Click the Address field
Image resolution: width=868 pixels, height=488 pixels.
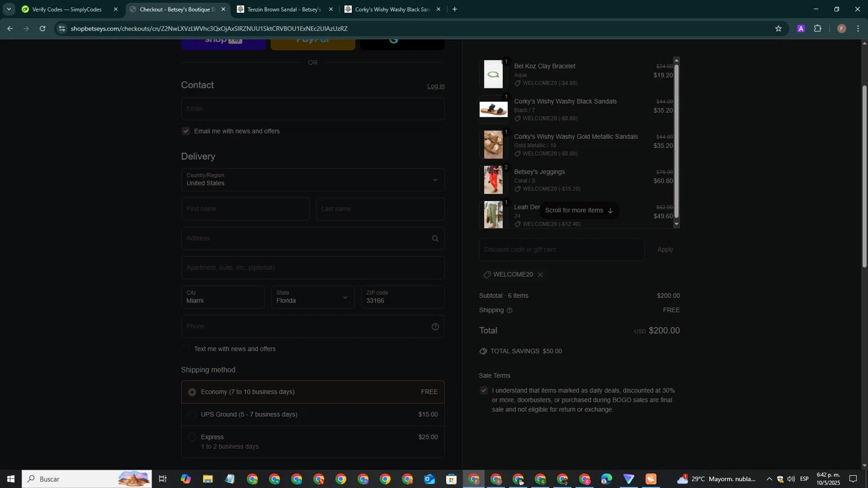pyautogui.click(x=313, y=238)
